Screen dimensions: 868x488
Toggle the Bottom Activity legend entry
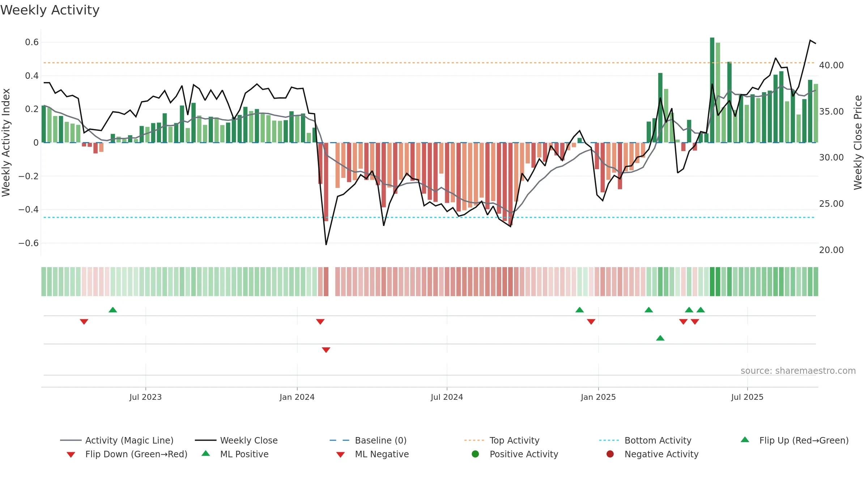click(645, 440)
